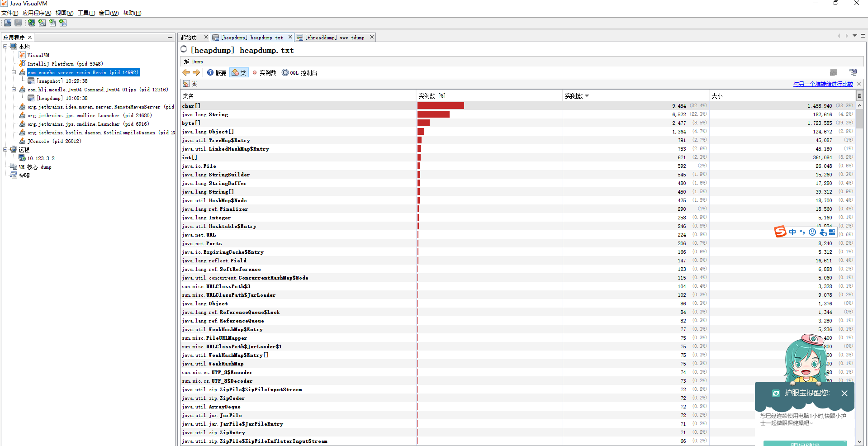Click the Sogou input method S logo
868x446 pixels.
coord(780,232)
